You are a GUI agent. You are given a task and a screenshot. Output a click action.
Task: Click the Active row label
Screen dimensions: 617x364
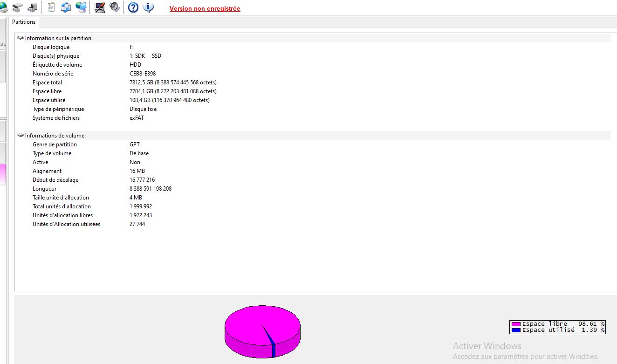click(x=41, y=162)
